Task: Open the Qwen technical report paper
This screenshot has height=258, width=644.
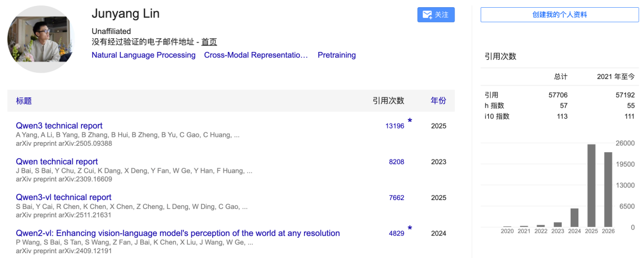Action: [x=57, y=161]
